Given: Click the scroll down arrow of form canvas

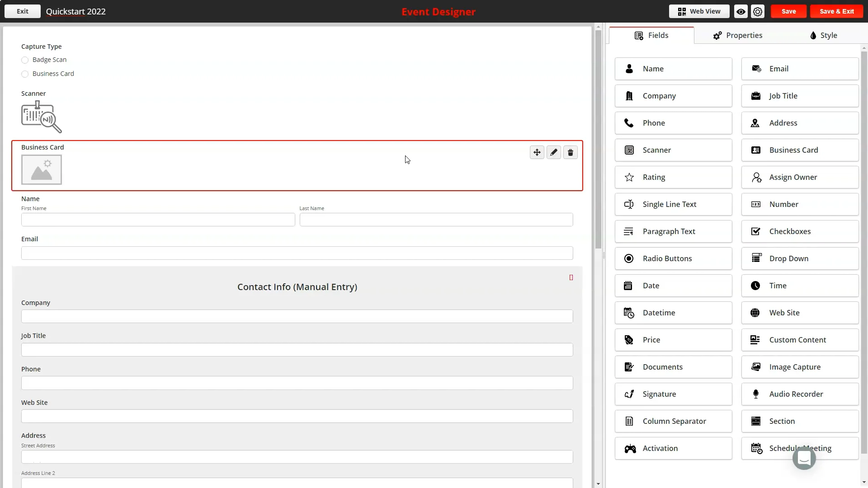Looking at the screenshot, I should point(598,484).
